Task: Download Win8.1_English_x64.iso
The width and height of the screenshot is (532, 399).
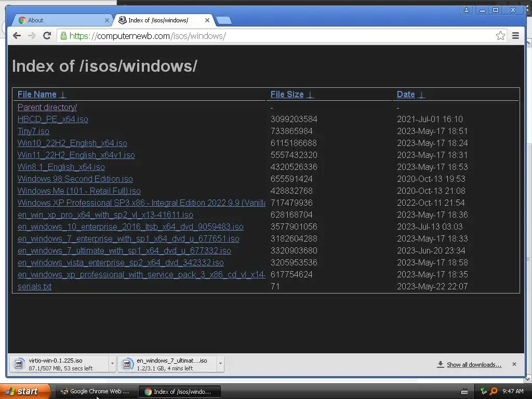Action: [x=61, y=167]
